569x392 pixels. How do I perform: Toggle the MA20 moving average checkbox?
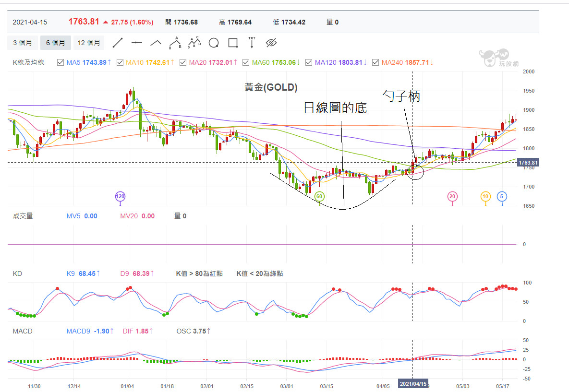pyautogui.click(x=183, y=62)
